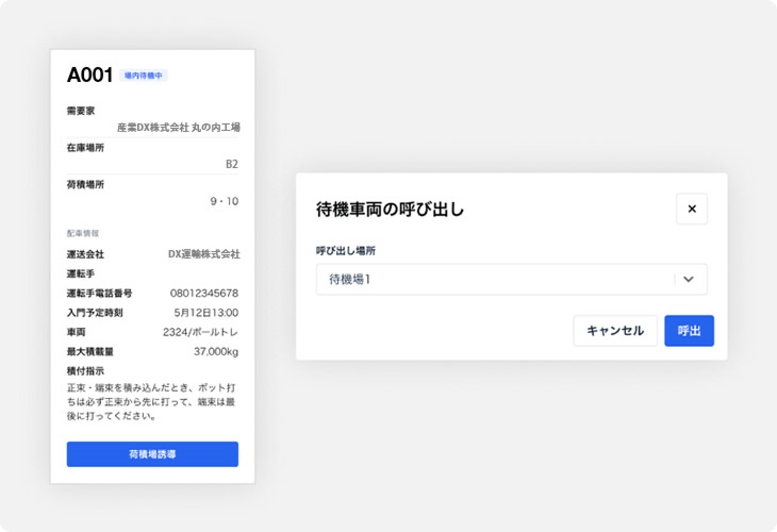Select the A001 card heading
777x532 pixels.
[89, 75]
